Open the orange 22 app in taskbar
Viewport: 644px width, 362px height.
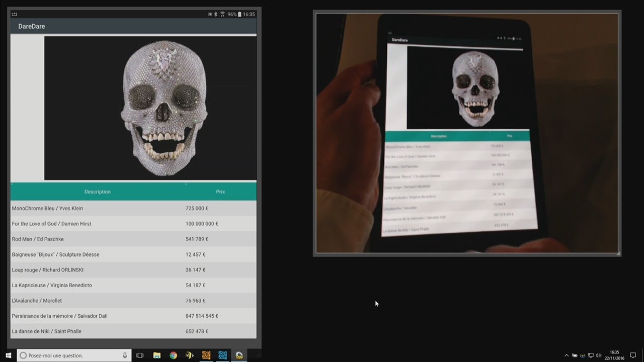pyautogui.click(x=206, y=355)
